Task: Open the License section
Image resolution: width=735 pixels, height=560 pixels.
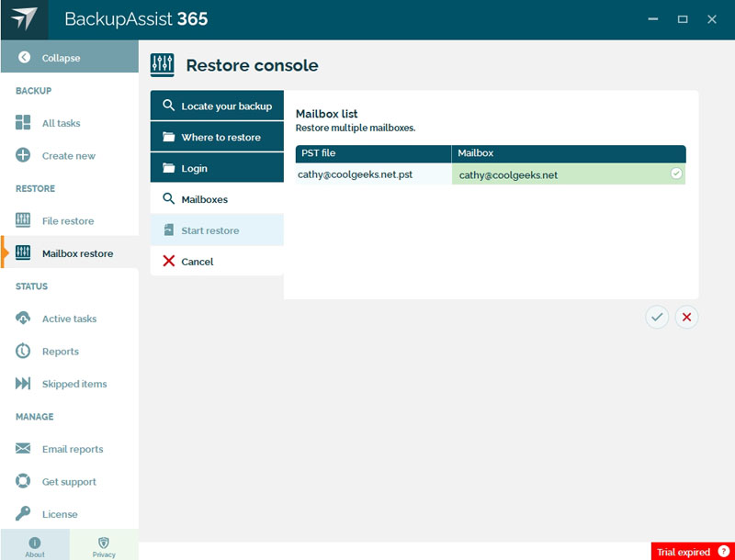Action: (x=70, y=514)
